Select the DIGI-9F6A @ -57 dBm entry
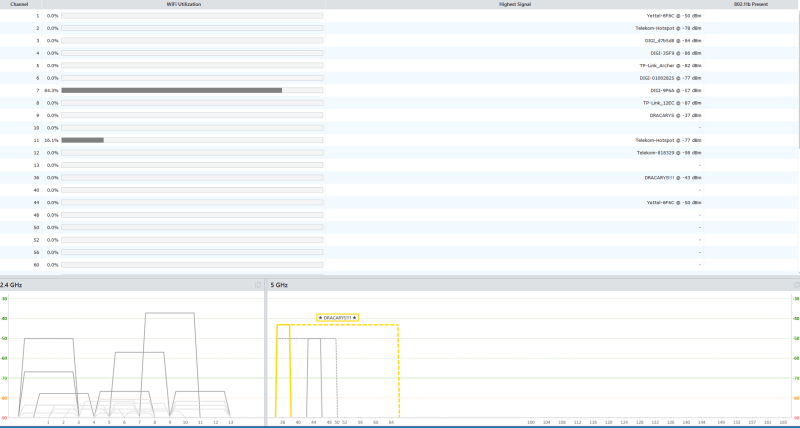This screenshot has height=428, width=800. [676, 90]
